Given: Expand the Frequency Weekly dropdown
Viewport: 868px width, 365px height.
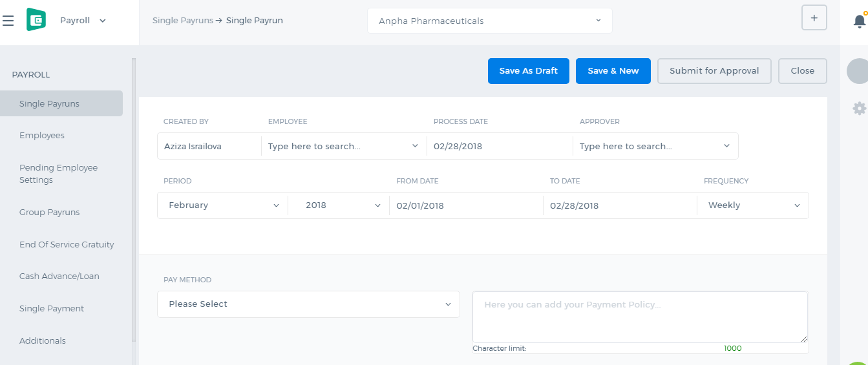Looking at the screenshot, I should 753,205.
